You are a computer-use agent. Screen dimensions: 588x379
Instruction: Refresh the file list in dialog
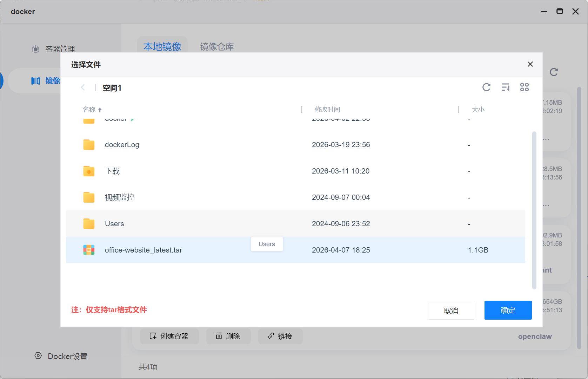coord(486,87)
